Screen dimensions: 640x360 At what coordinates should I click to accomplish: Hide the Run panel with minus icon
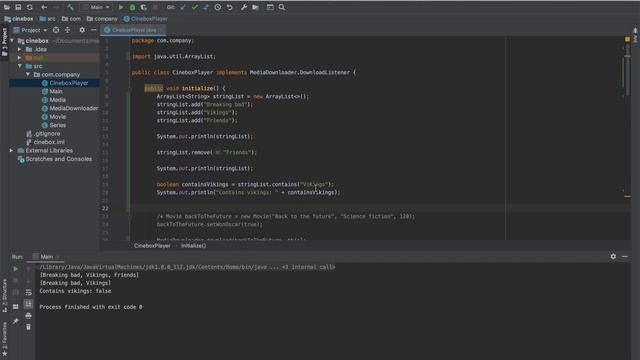pos(625,256)
